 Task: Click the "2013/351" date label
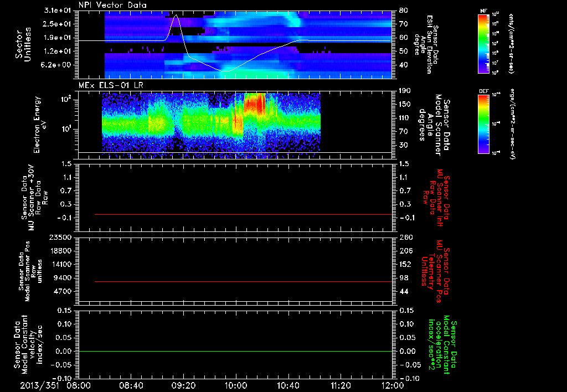click(x=39, y=385)
